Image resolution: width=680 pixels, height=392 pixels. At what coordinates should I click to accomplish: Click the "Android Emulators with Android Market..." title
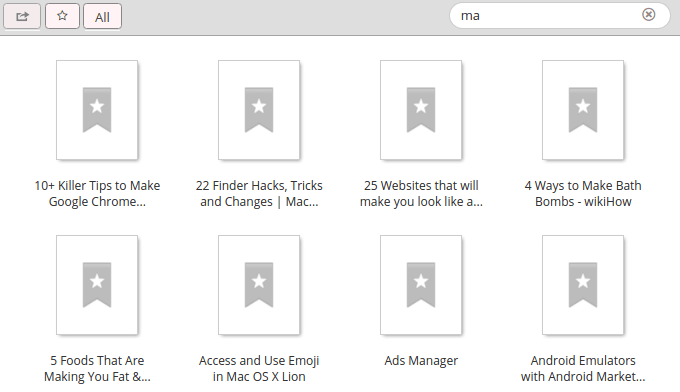click(x=583, y=369)
